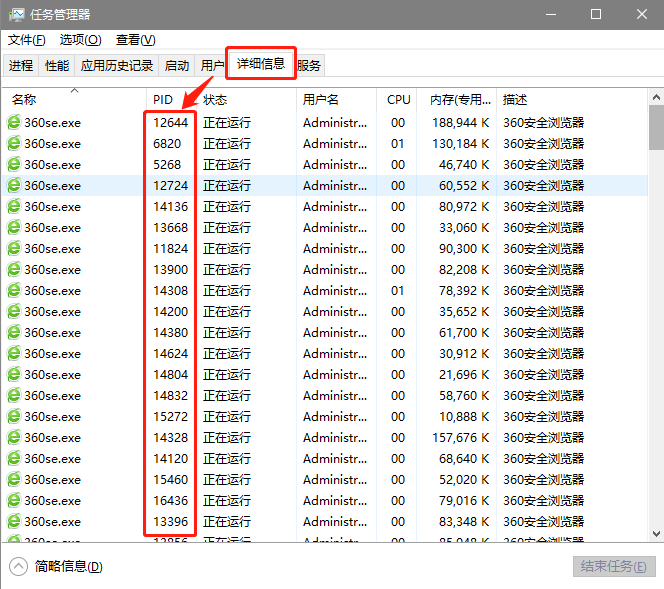Click the 结束任务(E) button
The height and width of the screenshot is (589, 664).
(614, 567)
